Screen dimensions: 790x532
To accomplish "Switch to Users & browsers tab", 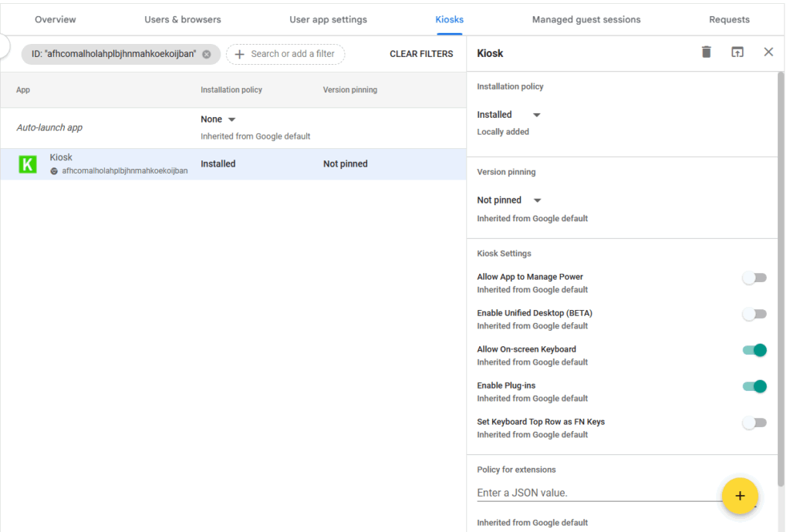I will pyautogui.click(x=182, y=19).
